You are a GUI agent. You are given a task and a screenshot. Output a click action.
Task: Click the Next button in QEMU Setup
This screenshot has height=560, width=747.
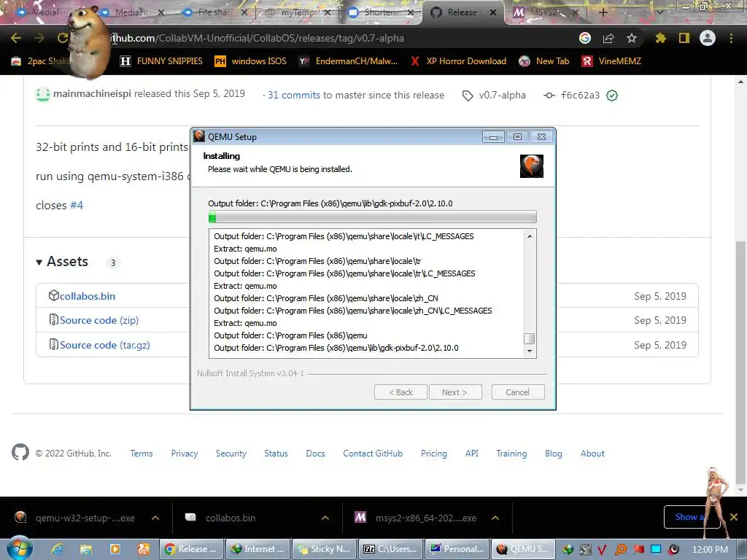(x=455, y=392)
